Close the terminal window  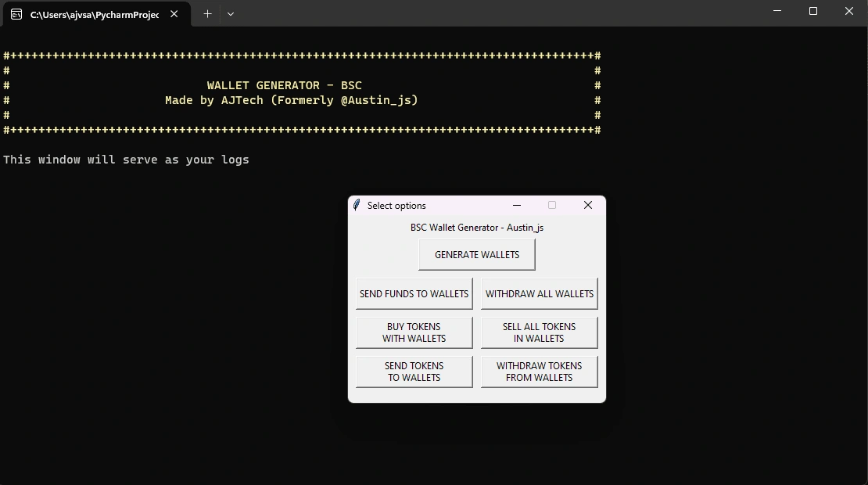coord(849,12)
